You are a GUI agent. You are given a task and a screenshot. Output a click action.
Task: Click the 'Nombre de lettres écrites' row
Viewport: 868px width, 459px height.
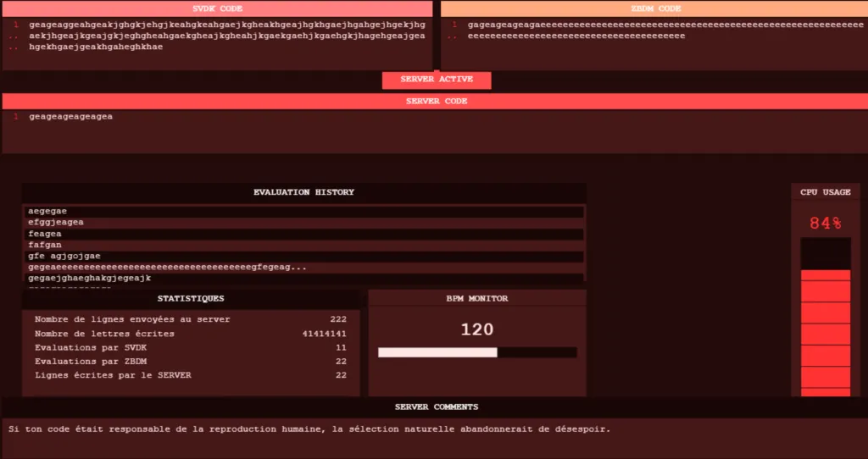pyautogui.click(x=191, y=334)
